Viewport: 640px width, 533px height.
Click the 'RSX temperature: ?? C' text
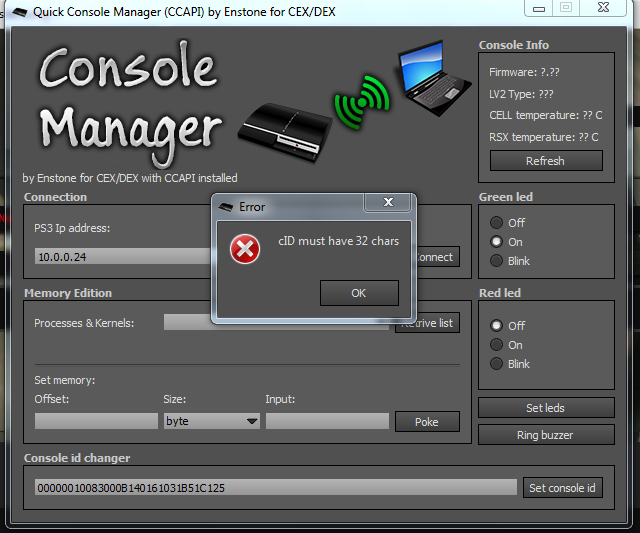544,137
